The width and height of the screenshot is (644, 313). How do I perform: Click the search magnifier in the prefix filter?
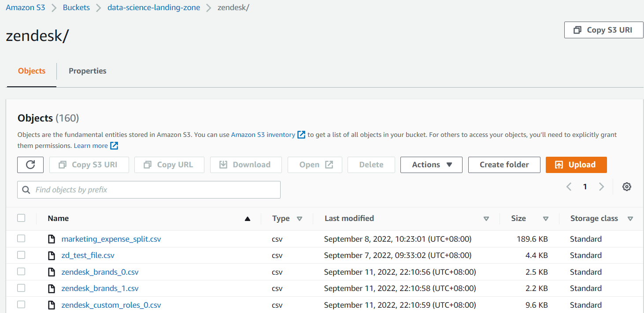(26, 190)
